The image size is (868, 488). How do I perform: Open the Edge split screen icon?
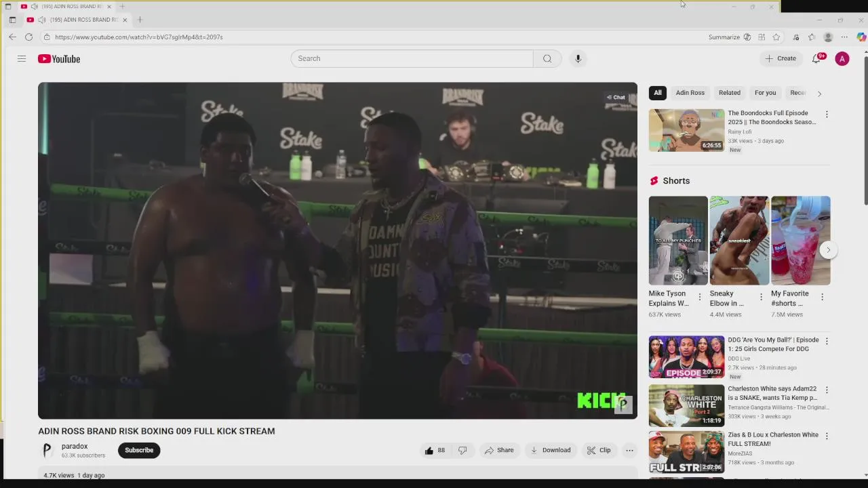pyautogui.click(x=762, y=37)
